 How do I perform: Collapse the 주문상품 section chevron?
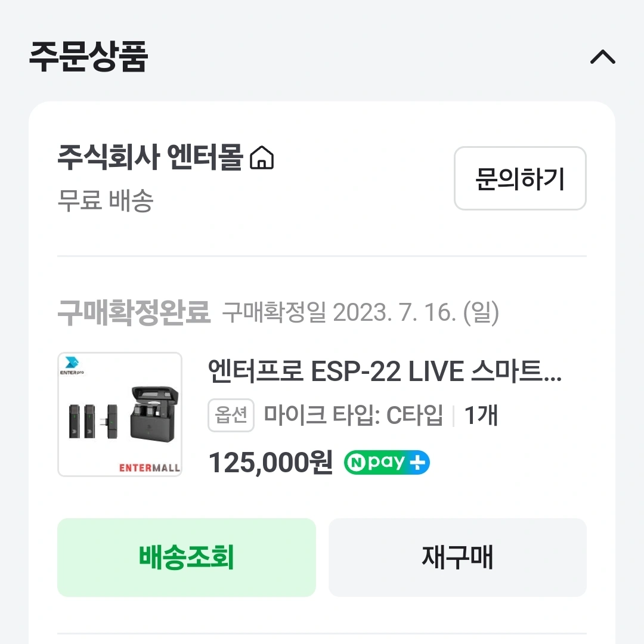coord(602,57)
